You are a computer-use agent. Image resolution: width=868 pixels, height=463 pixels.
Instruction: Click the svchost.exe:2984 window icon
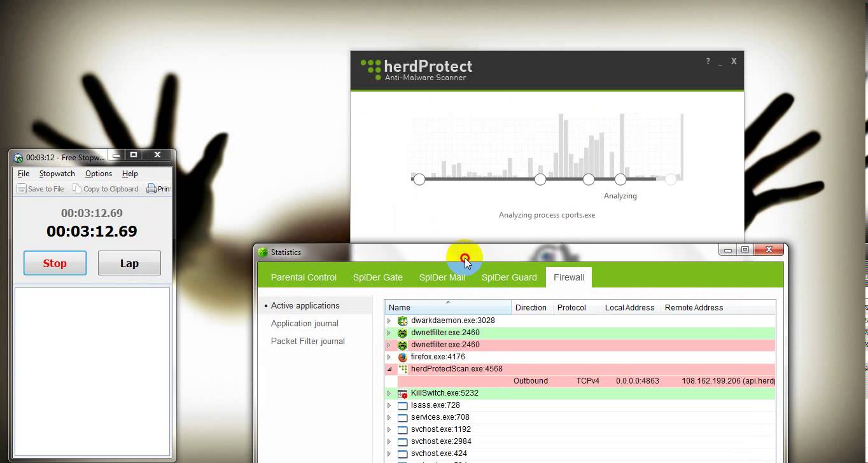(x=402, y=442)
